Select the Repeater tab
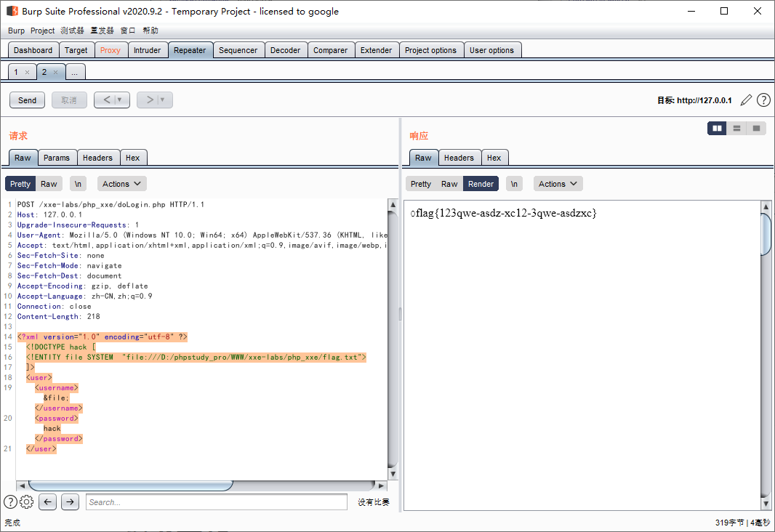The height and width of the screenshot is (532, 775). [190, 50]
